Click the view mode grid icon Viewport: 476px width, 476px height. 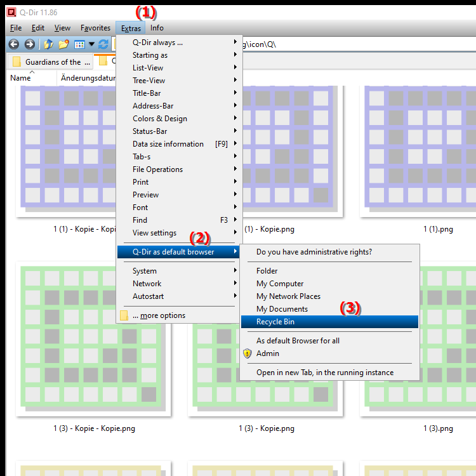pos(79,44)
